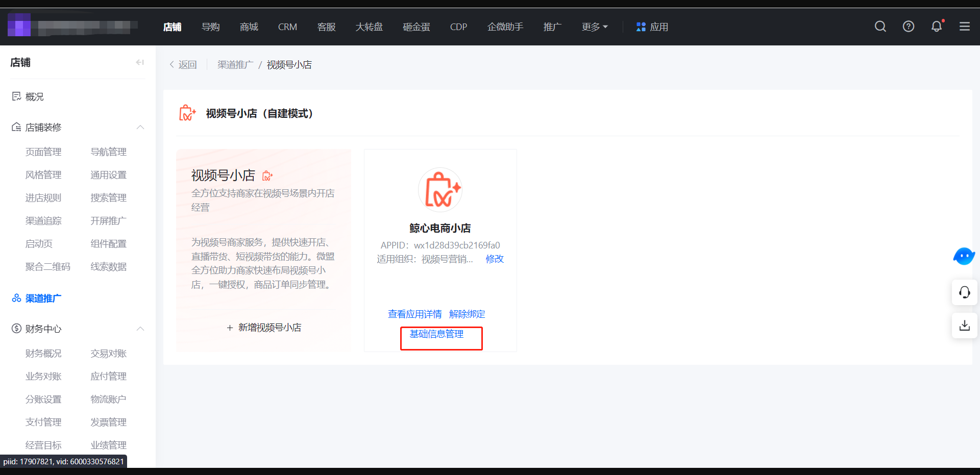
Task: Open 进店规则 in sidebar
Action: [x=43, y=197]
